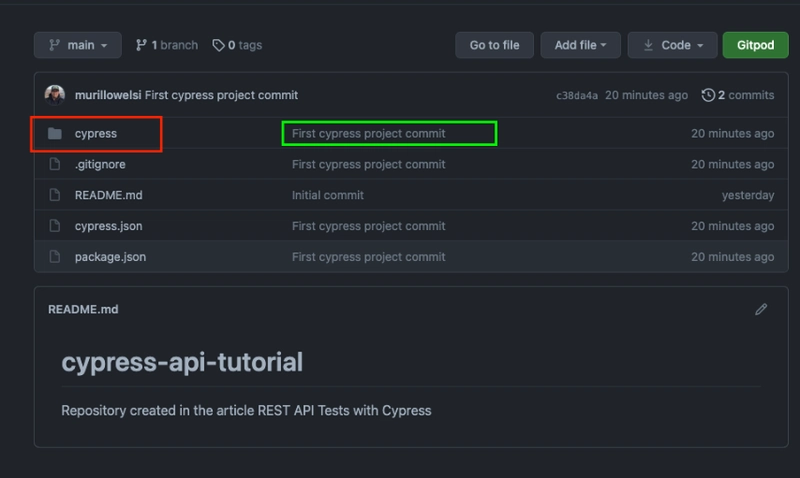The height and width of the screenshot is (478, 800).
Task: Open the cypress folder
Action: pyautogui.click(x=96, y=134)
